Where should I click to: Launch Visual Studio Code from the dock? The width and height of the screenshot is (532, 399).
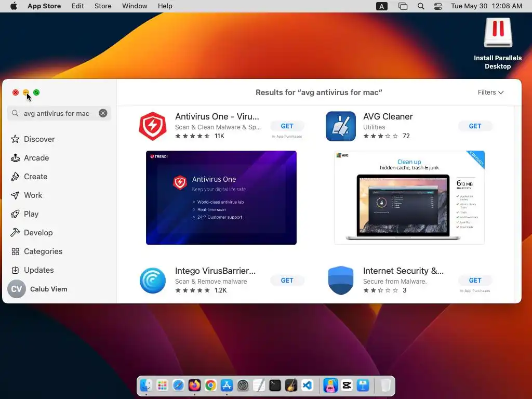307,385
